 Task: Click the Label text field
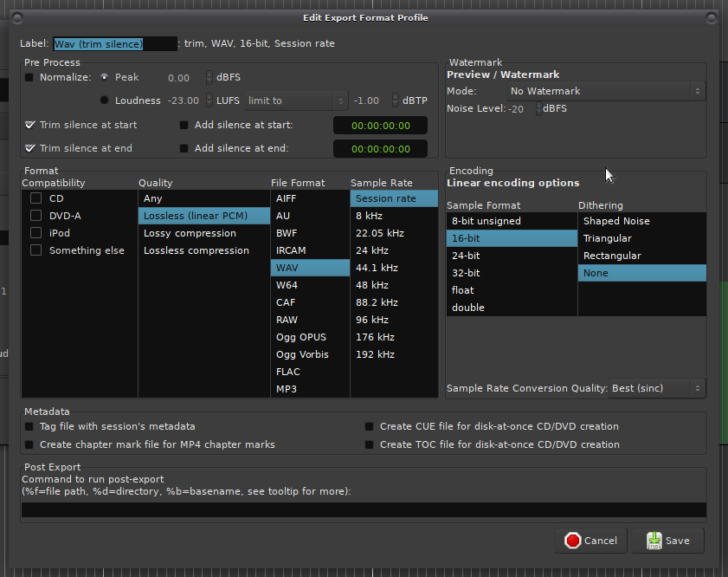click(115, 43)
